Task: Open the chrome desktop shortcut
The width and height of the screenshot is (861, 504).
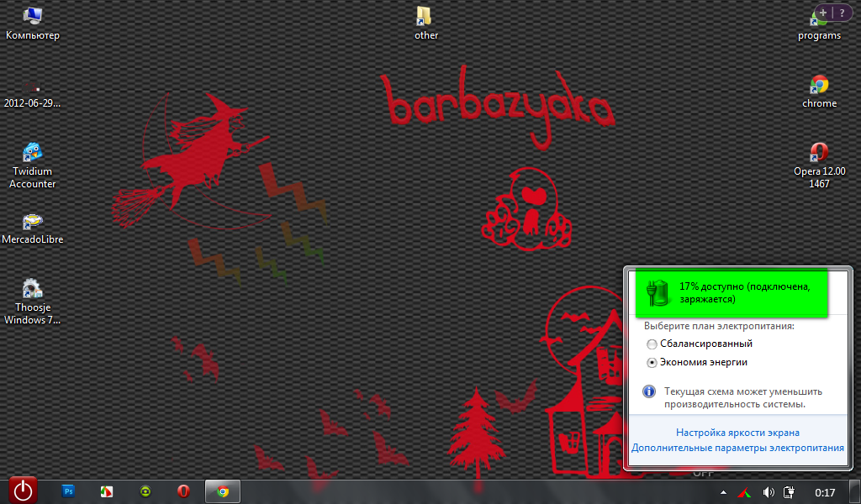Action: click(x=819, y=85)
